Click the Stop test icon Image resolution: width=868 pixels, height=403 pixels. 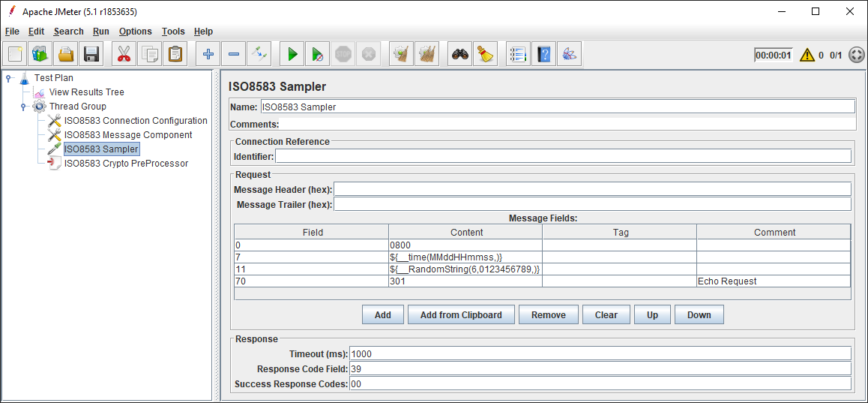343,54
